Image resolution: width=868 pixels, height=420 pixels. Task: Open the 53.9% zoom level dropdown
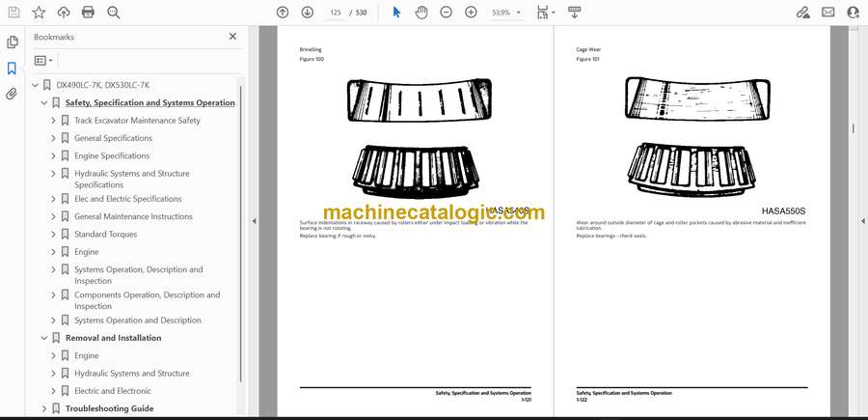[506, 13]
